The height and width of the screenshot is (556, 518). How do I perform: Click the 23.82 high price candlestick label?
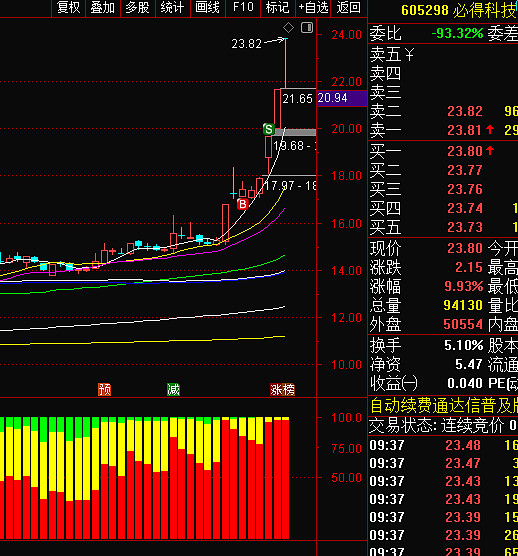(246, 44)
